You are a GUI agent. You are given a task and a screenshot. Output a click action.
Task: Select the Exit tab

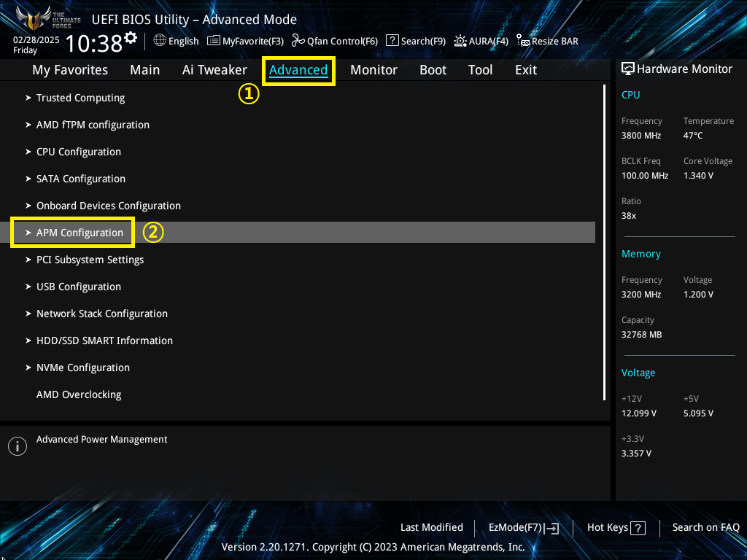pyautogui.click(x=526, y=70)
